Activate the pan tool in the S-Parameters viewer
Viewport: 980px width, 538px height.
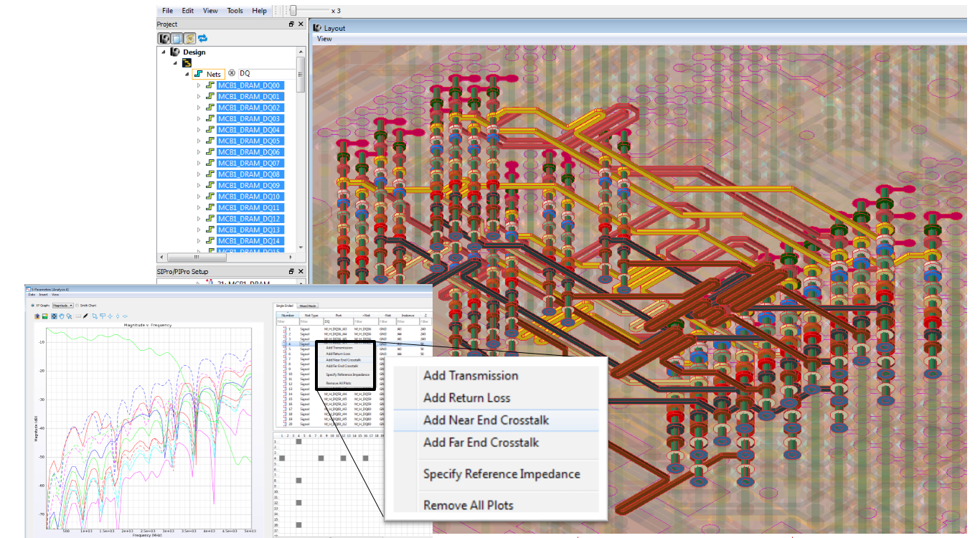(62, 316)
